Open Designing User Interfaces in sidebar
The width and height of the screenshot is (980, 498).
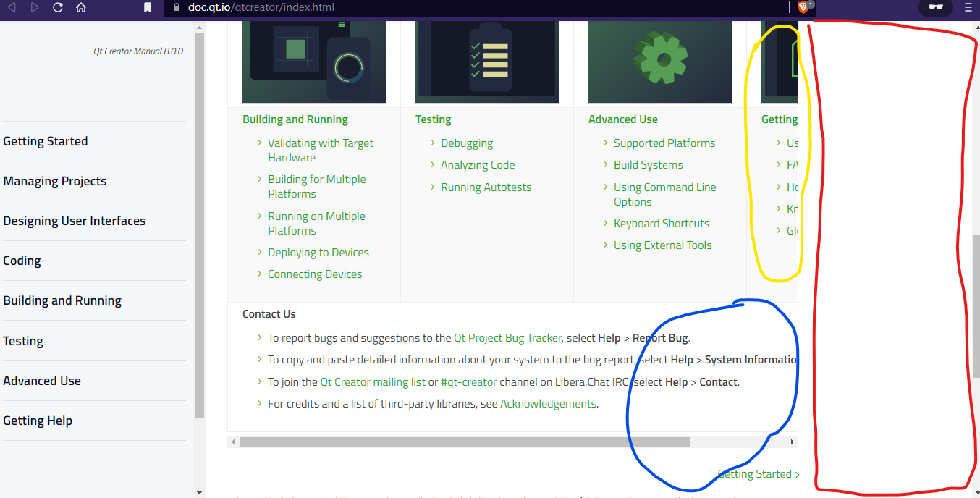click(75, 221)
